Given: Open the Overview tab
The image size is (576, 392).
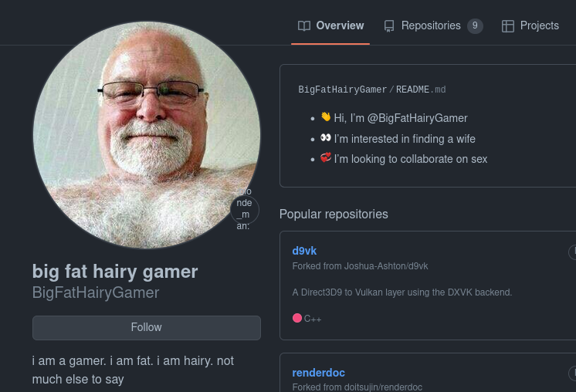Looking at the screenshot, I should [x=330, y=25].
